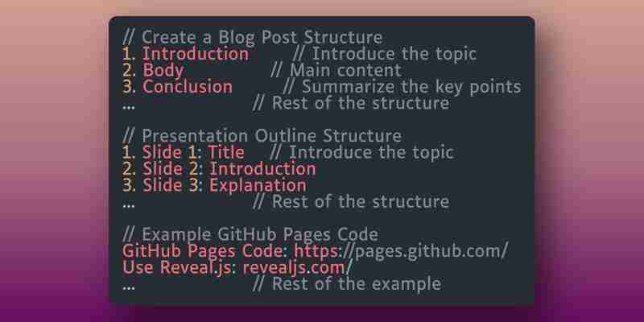The image size is (644, 322).
Task: Click the "Slide 2: Introduction" line
Action: (x=229, y=169)
